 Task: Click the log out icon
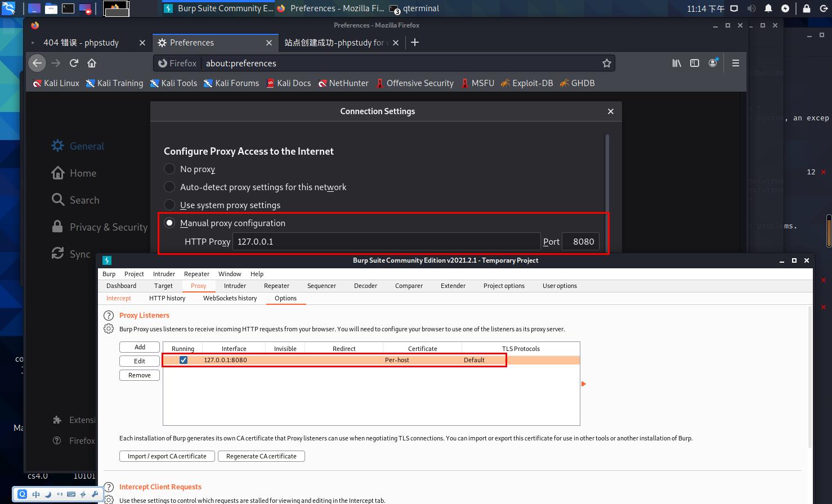pyautogui.click(x=824, y=8)
